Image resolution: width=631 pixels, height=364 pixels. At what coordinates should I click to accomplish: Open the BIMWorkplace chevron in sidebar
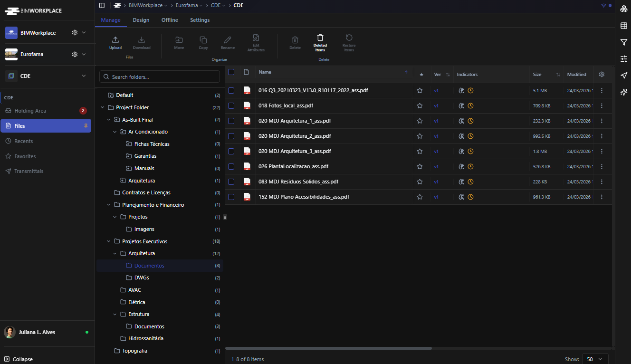coord(84,33)
